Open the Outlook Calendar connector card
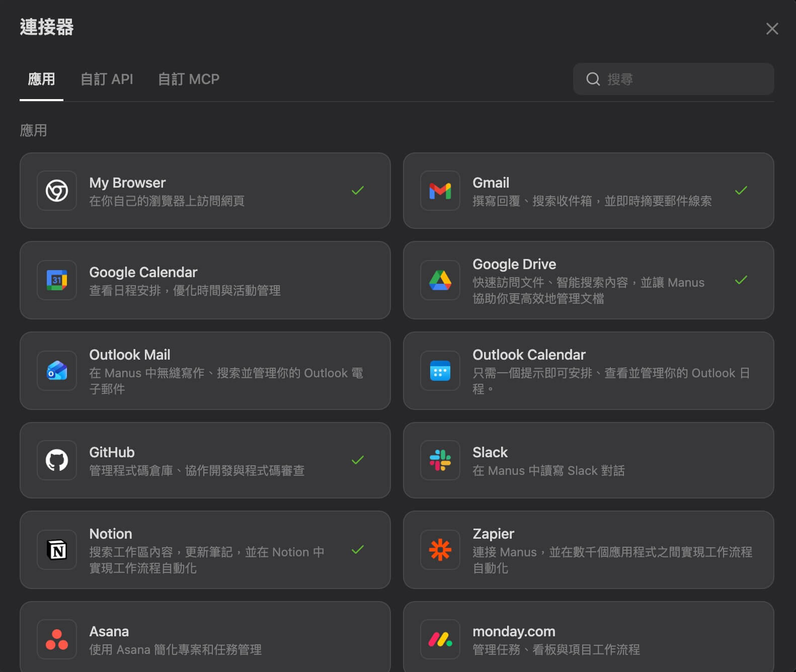796x672 pixels. coord(588,371)
